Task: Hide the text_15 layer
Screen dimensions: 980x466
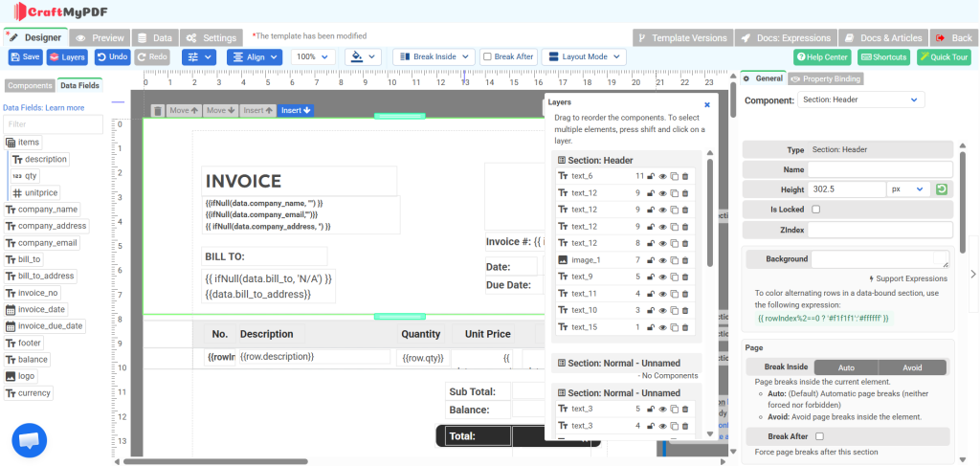Action: (x=662, y=327)
